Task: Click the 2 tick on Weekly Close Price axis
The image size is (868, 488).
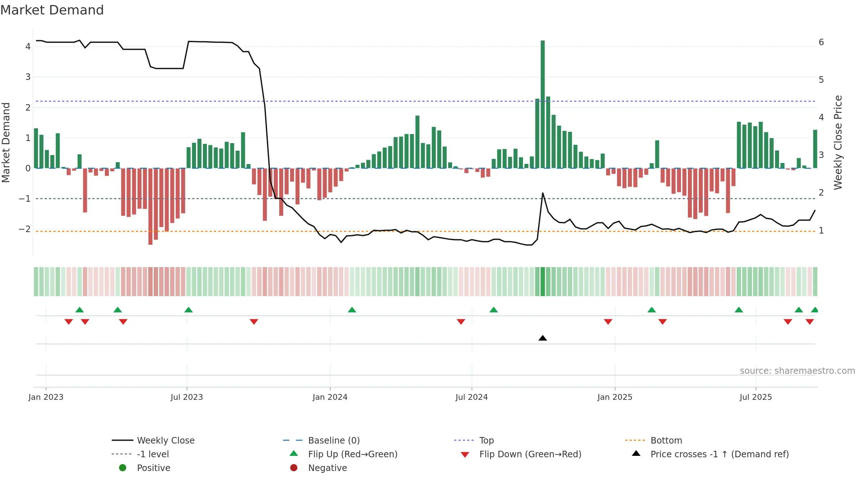Action: coord(821,192)
